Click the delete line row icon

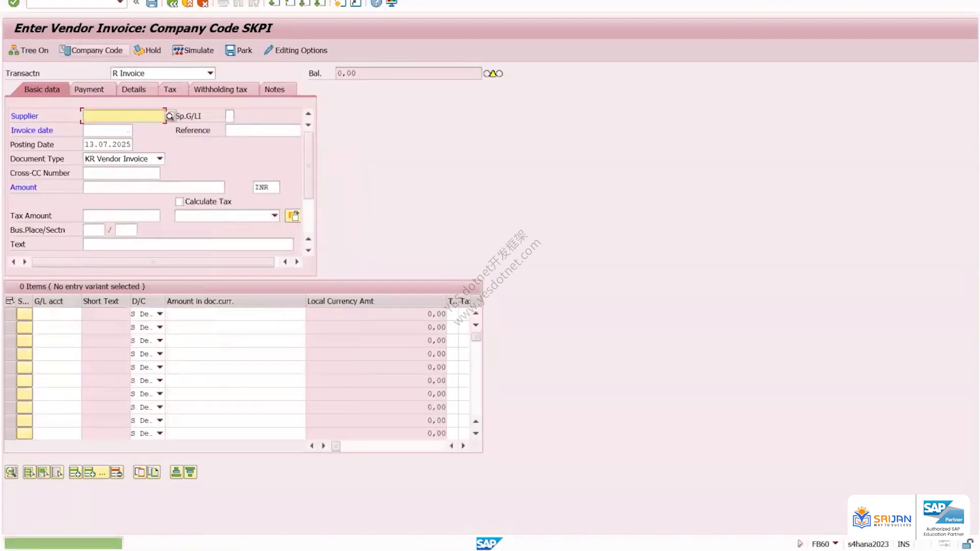[117, 472]
